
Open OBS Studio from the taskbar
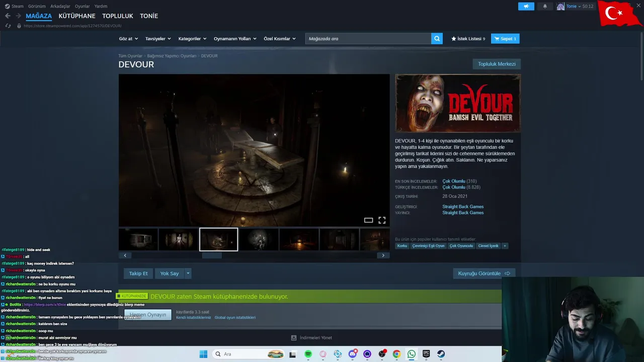(382, 354)
